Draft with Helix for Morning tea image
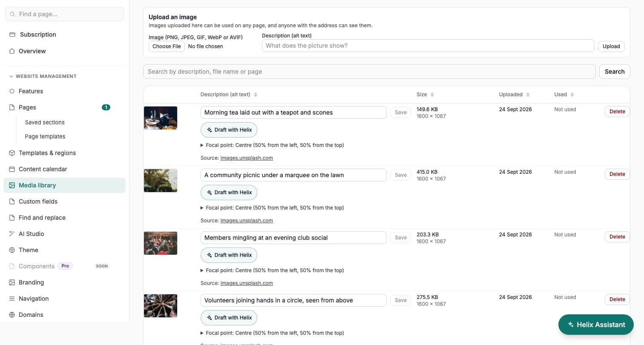Viewport: 644px width, 345px height. pos(229,130)
